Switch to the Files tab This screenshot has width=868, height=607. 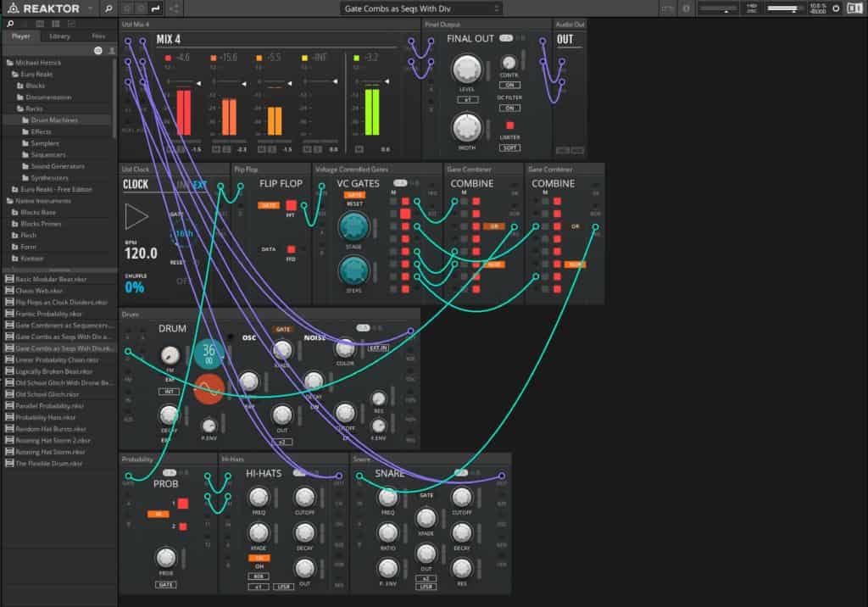tap(98, 36)
